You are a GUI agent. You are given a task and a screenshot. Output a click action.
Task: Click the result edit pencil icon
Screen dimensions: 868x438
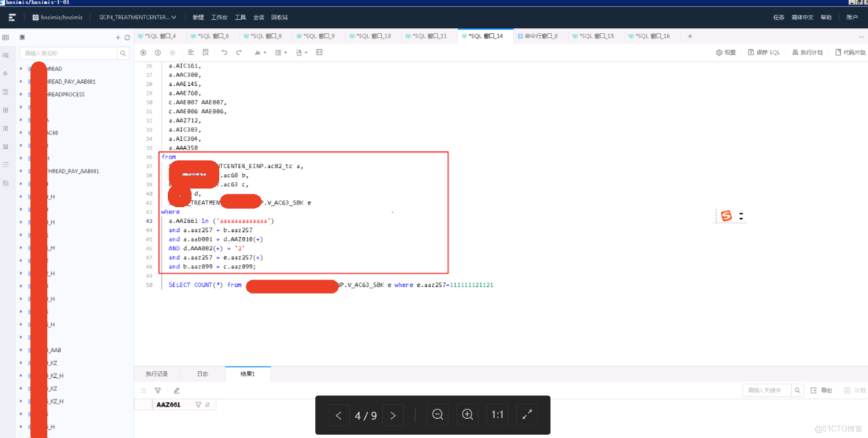click(177, 390)
